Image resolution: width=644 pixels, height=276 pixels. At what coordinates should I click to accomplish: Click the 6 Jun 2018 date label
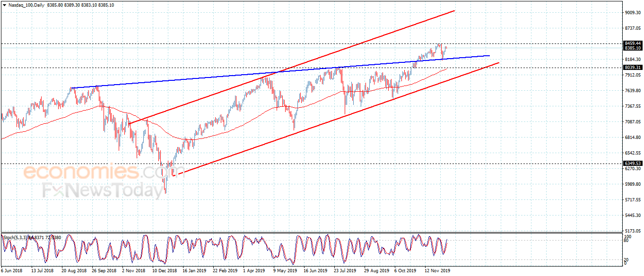[x=12, y=271]
